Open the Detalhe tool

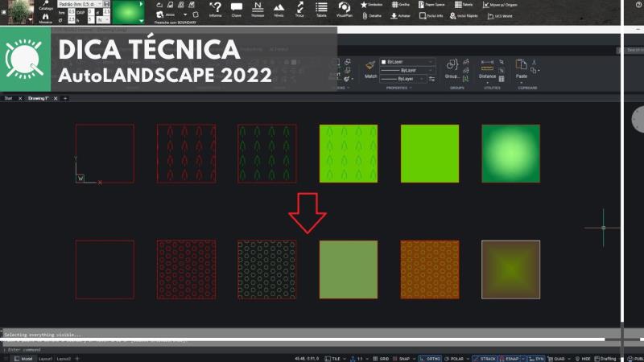(x=372, y=15)
